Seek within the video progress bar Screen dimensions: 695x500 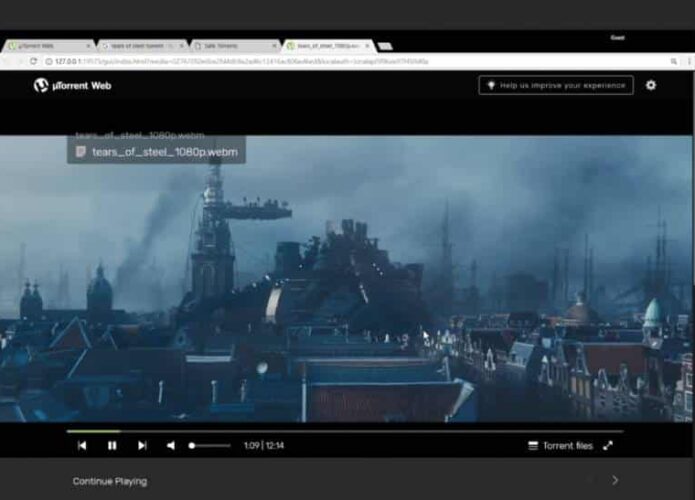(345, 431)
